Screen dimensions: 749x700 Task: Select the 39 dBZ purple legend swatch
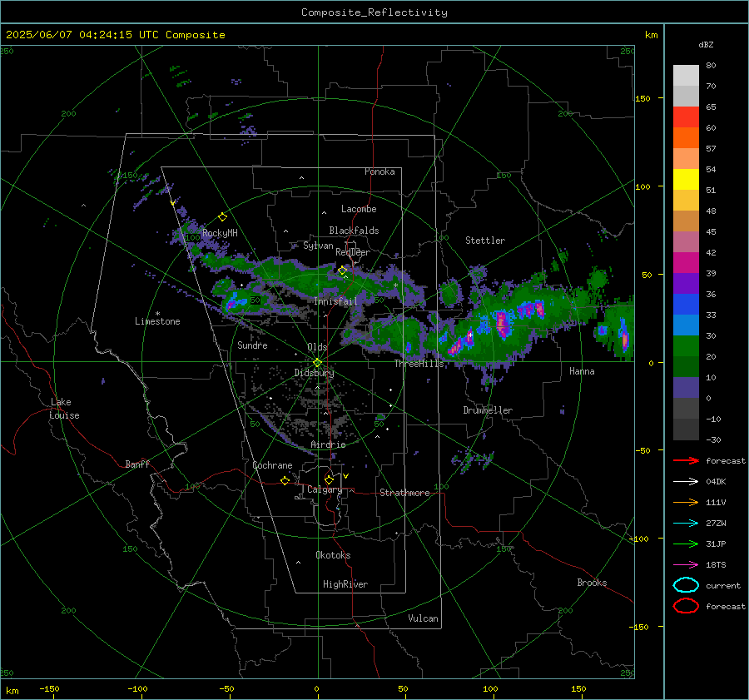coord(686,283)
